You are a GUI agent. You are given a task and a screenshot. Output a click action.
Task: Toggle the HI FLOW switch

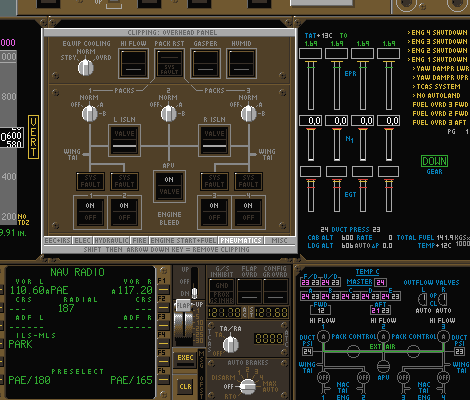click(x=133, y=64)
